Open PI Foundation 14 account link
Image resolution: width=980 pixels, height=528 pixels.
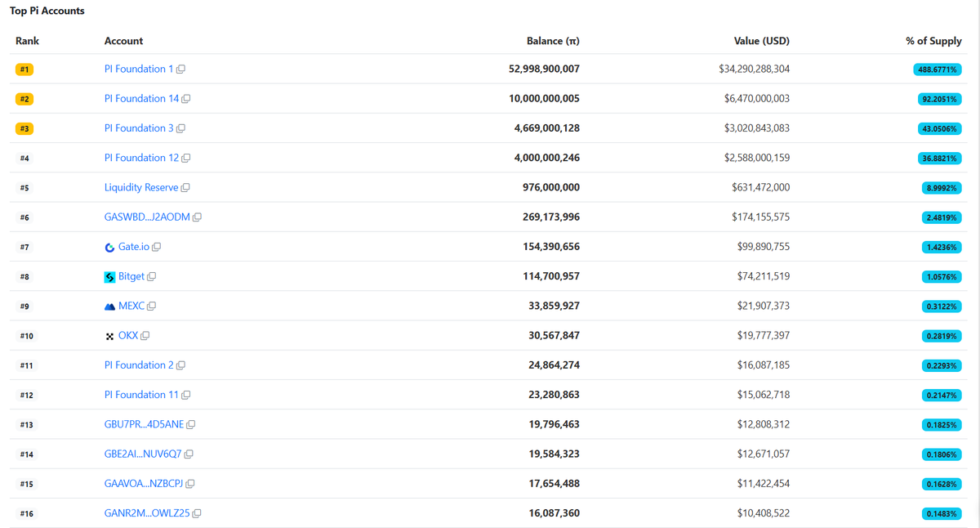[141, 98]
